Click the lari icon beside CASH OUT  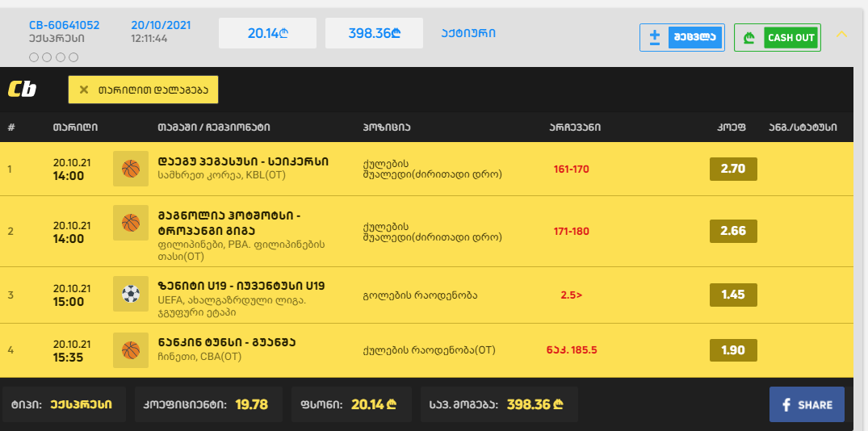click(x=749, y=38)
